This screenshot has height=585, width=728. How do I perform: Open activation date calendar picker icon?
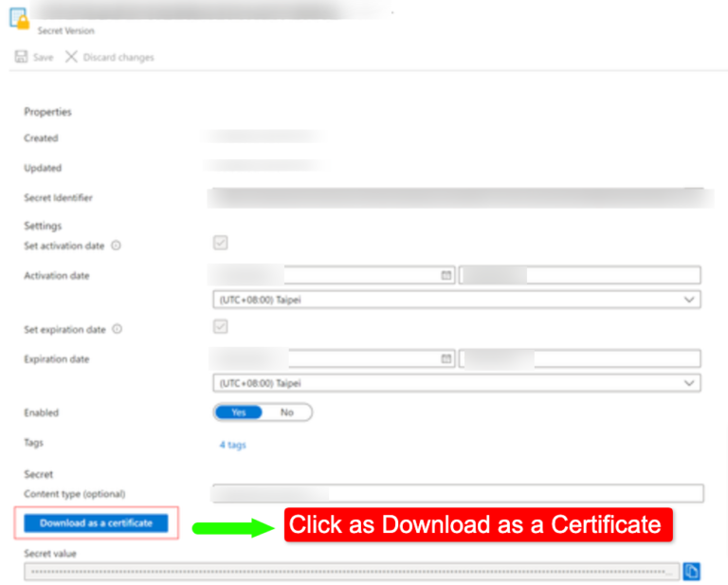pyautogui.click(x=446, y=276)
